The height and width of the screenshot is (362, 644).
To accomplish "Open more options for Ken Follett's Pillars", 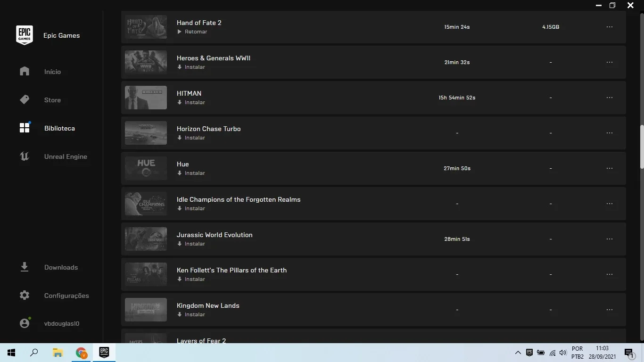I will [610, 274].
